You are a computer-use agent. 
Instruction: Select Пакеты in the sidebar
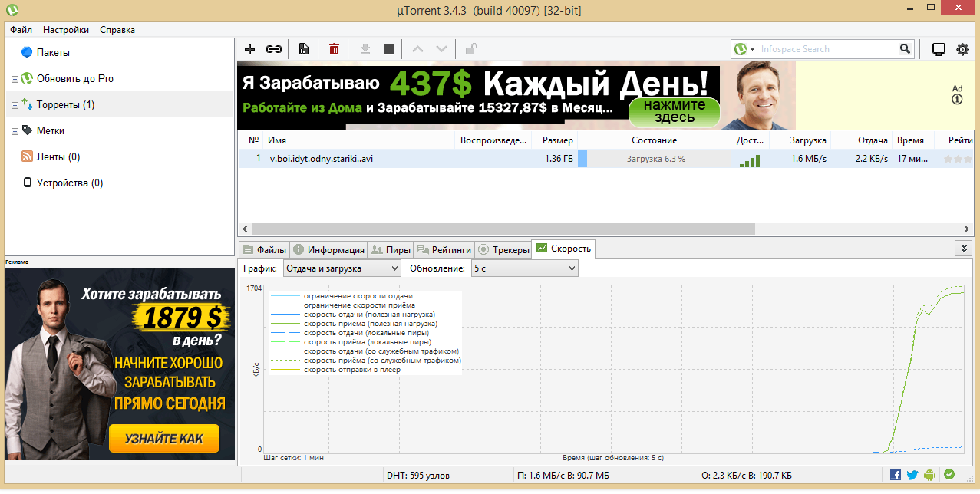click(x=53, y=52)
